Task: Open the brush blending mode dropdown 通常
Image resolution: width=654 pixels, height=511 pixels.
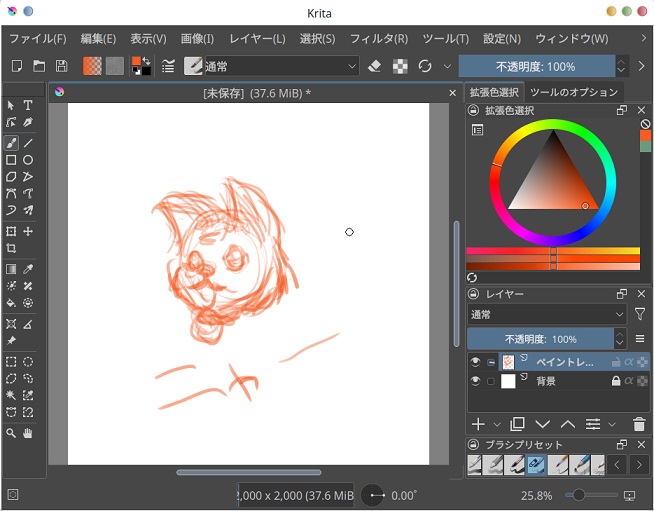Action: (x=281, y=66)
